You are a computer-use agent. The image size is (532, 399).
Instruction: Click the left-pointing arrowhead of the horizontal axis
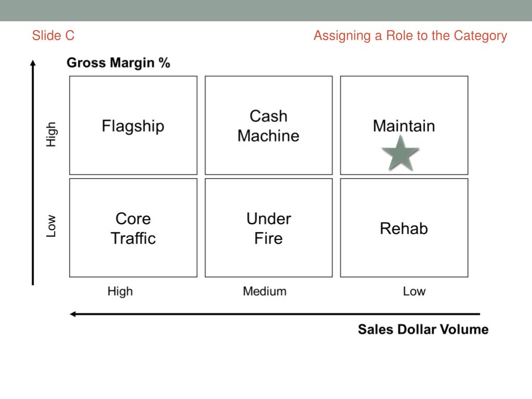pos(73,314)
